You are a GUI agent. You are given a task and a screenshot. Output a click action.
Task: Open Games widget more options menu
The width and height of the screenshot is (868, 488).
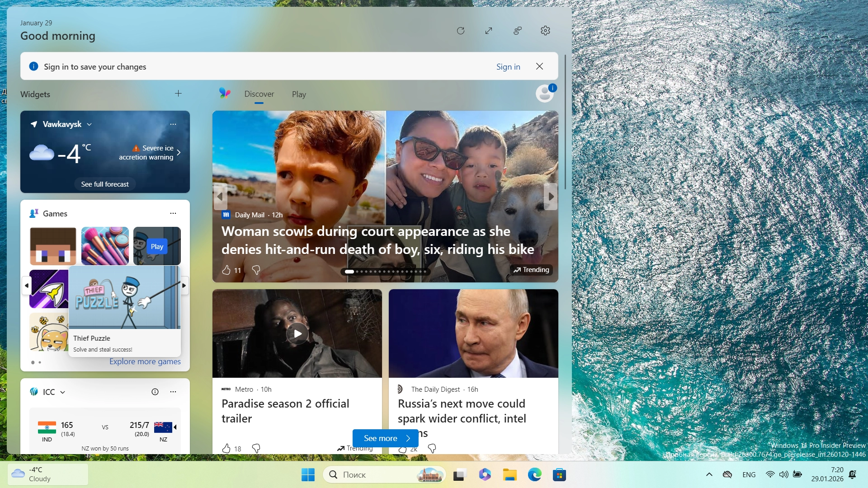tap(173, 213)
